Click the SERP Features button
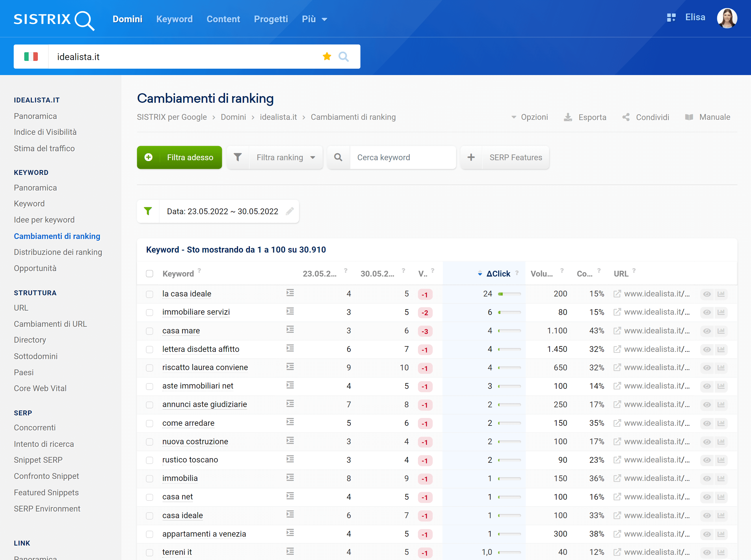The height and width of the screenshot is (560, 751). coord(516,157)
